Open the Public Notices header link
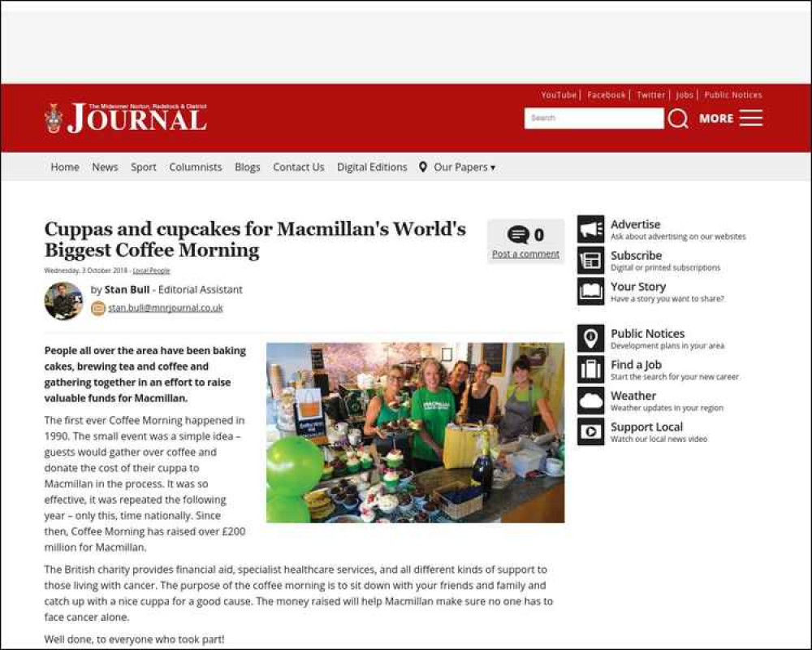Image resolution: width=812 pixels, height=650 pixels. (x=733, y=95)
